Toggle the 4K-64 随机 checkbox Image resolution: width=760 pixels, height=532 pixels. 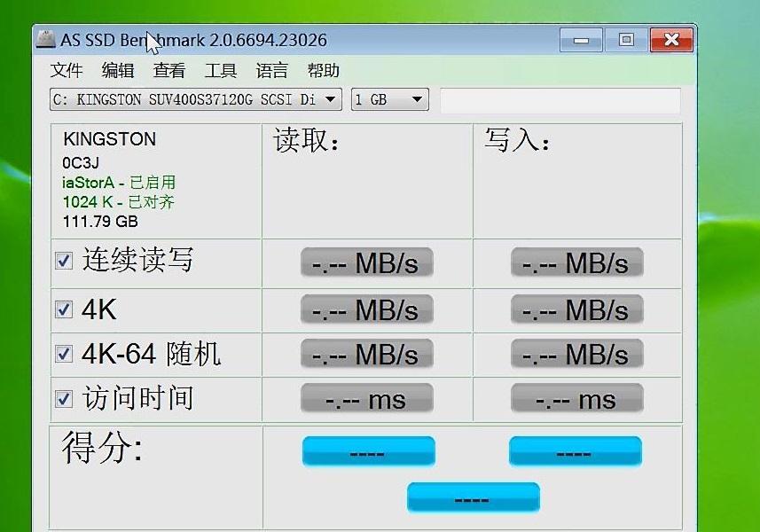point(63,352)
